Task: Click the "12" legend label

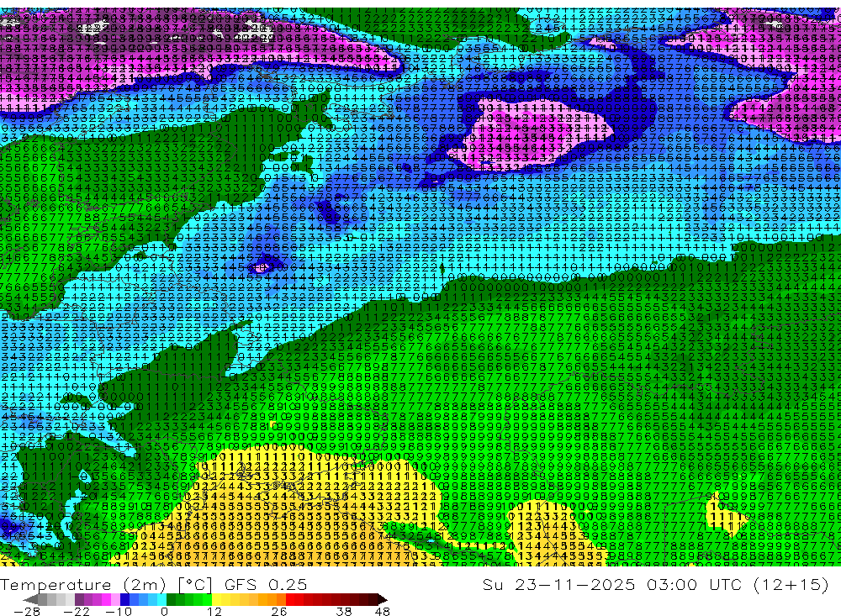Action: click(214, 612)
